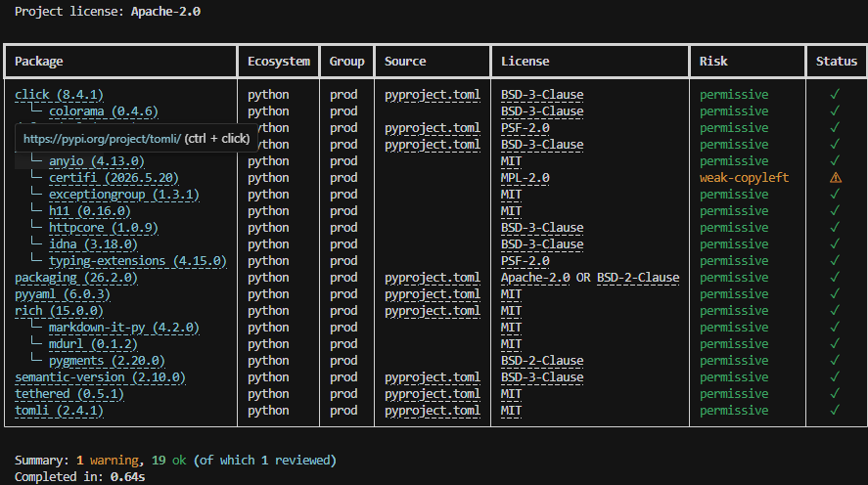Open the certifi (2026.5.20) package link

(x=114, y=178)
